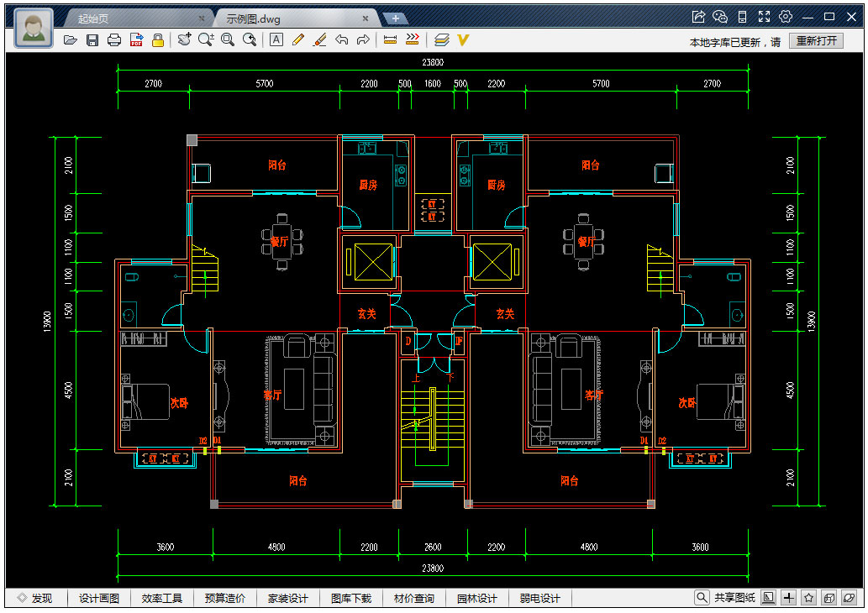Click the left 玄关 room label

point(366,314)
